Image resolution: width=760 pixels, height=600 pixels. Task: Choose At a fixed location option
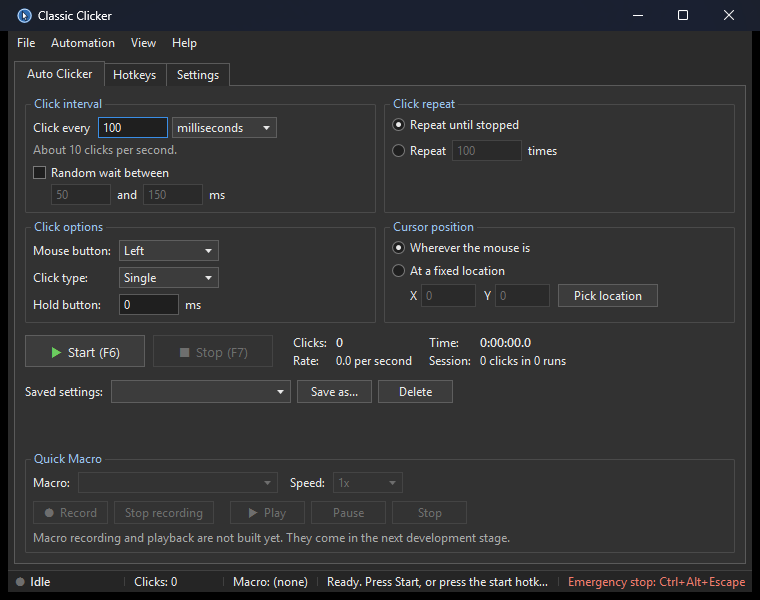pyautogui.click(x=398, y=270)
